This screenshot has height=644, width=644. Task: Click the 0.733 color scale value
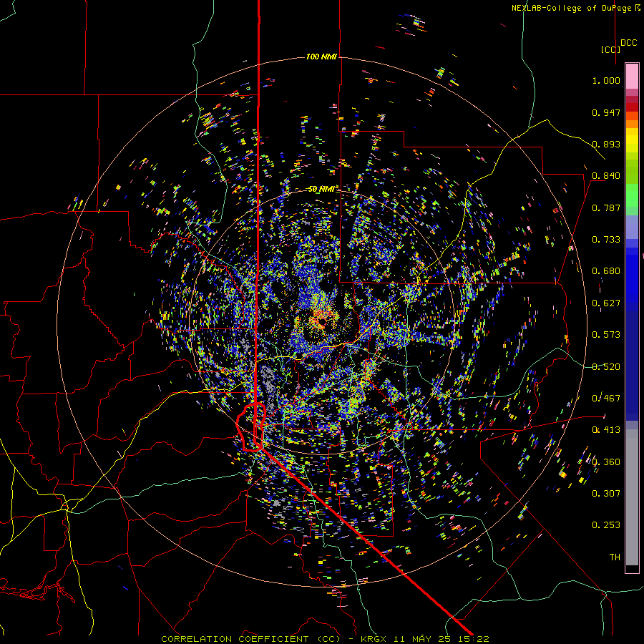tap(606, 240)
